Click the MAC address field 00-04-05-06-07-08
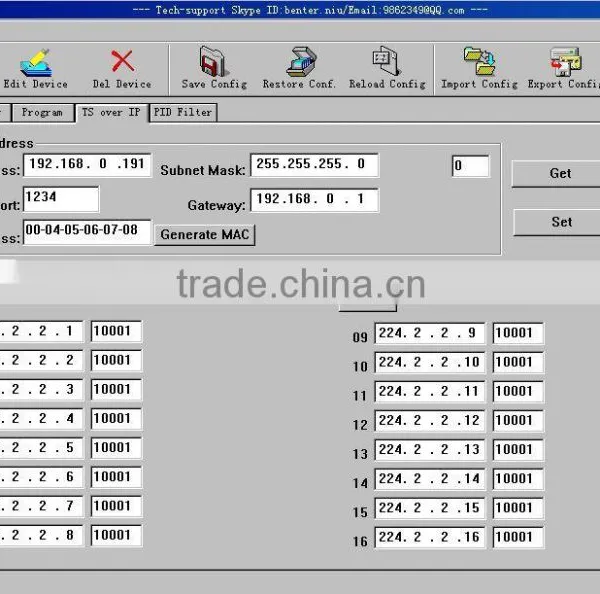Screen dimensions: 600x594 click(87, 232)
